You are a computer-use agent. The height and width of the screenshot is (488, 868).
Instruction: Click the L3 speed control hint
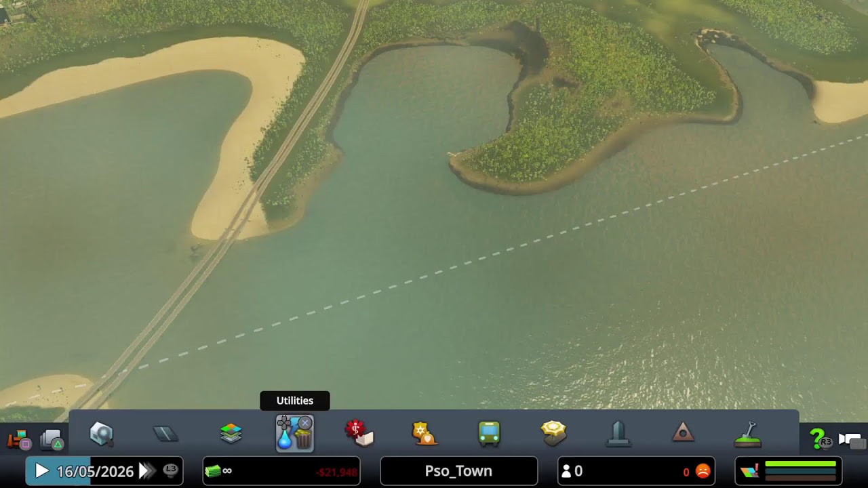point(170,470)
